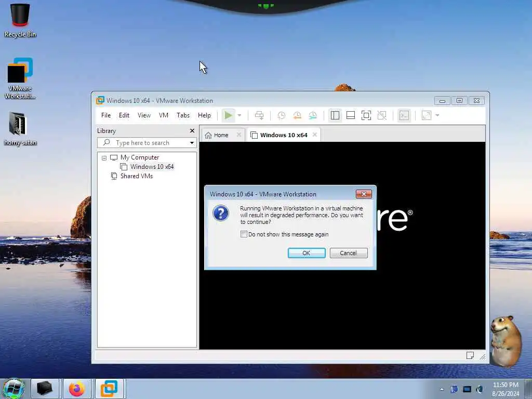Select Shared VMs in the Library
This screenshot has width=532, height=399.
137,176
